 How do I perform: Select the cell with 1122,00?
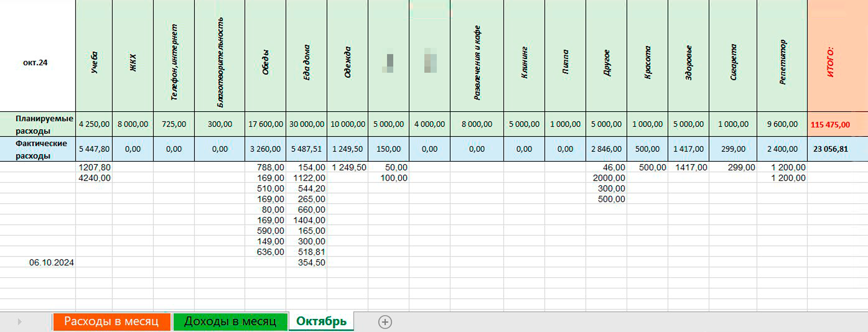[x=306, y=178]
